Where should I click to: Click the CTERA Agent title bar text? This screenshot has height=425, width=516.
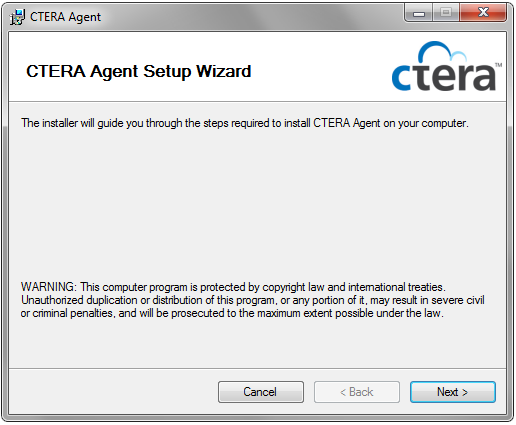coord(65,17)
